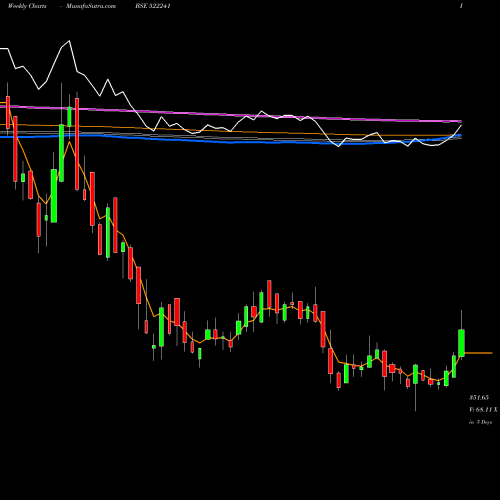Click the 'BSE 522241' symbol label
500x500 pixels.
(153, 6)
